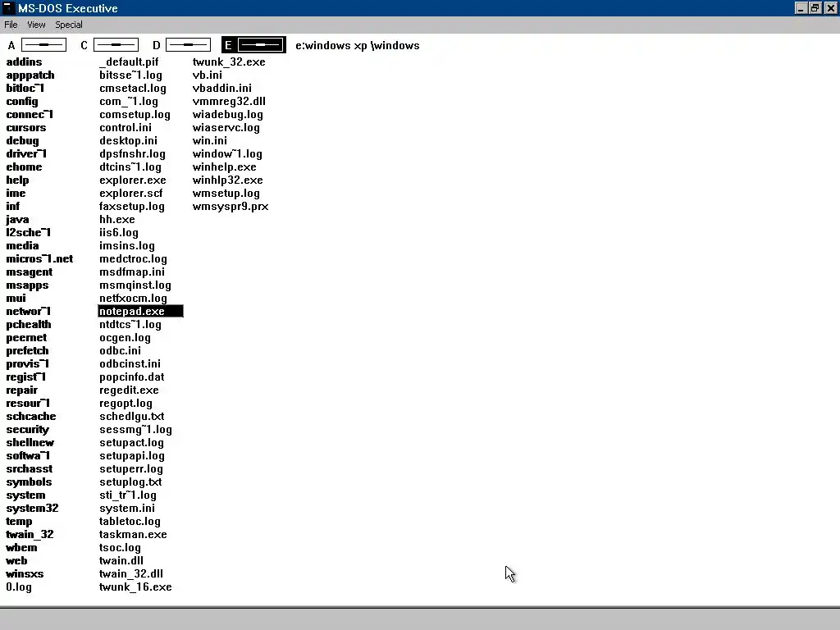The width and height of the screenshot is (840, 630).
Task: Select the winhlp32.exe file
Action: pyautogui.click(x=228, y=180)
